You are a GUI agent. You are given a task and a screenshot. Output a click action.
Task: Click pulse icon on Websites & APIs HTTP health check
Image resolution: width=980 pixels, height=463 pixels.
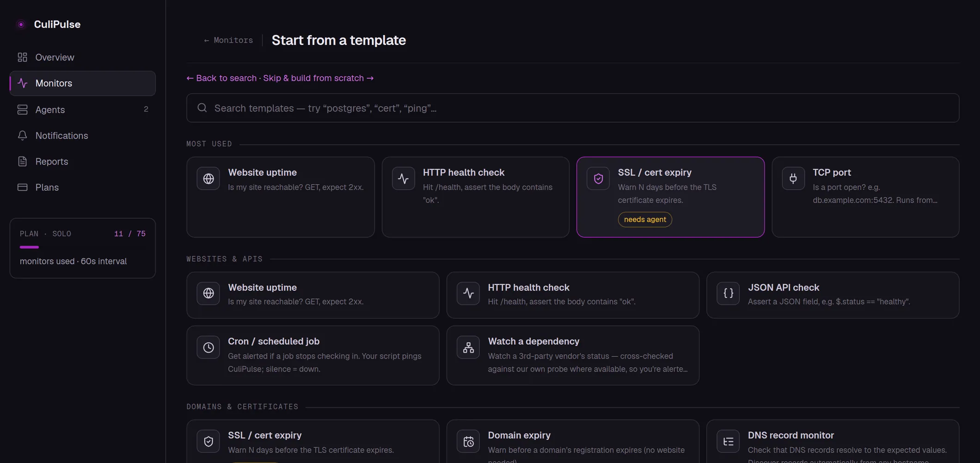coord(468,293)
